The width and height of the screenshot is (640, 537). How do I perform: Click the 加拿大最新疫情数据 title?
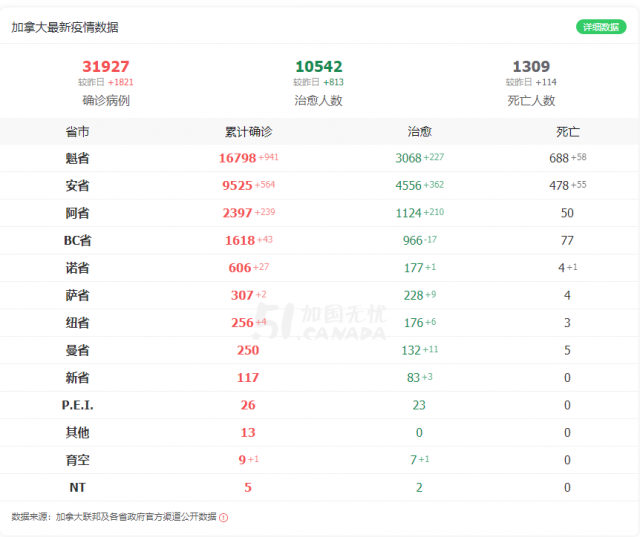coord(64,27)
